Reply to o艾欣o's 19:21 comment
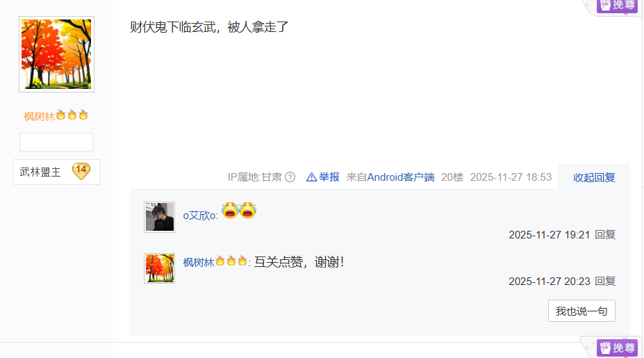Screen dimensions: 644x358 605,235
